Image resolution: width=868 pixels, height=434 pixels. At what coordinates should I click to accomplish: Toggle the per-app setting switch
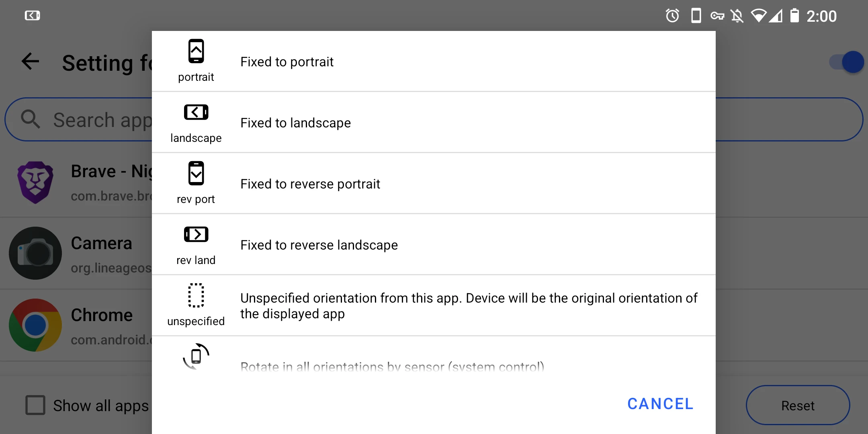pyautogui.click(x=847, y=62)
